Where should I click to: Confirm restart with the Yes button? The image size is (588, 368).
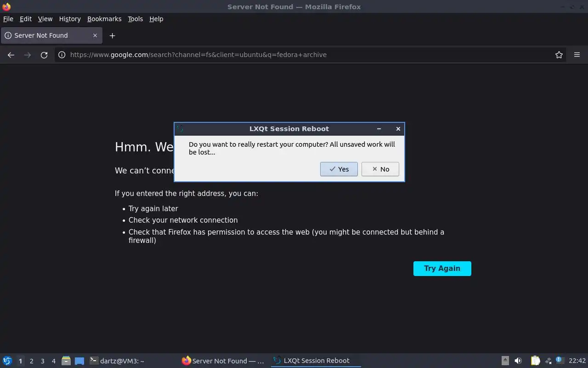(339, 169)
